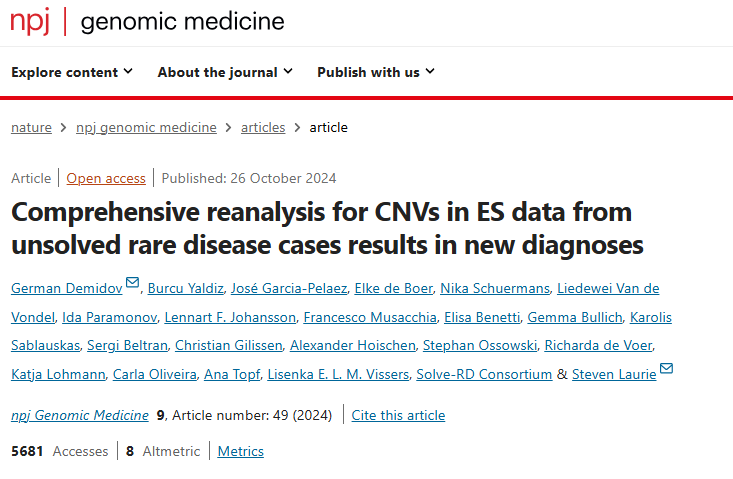Screen dimensions: 733x479
Task: Expand the Explore content menu
Action: click(72, 72)
